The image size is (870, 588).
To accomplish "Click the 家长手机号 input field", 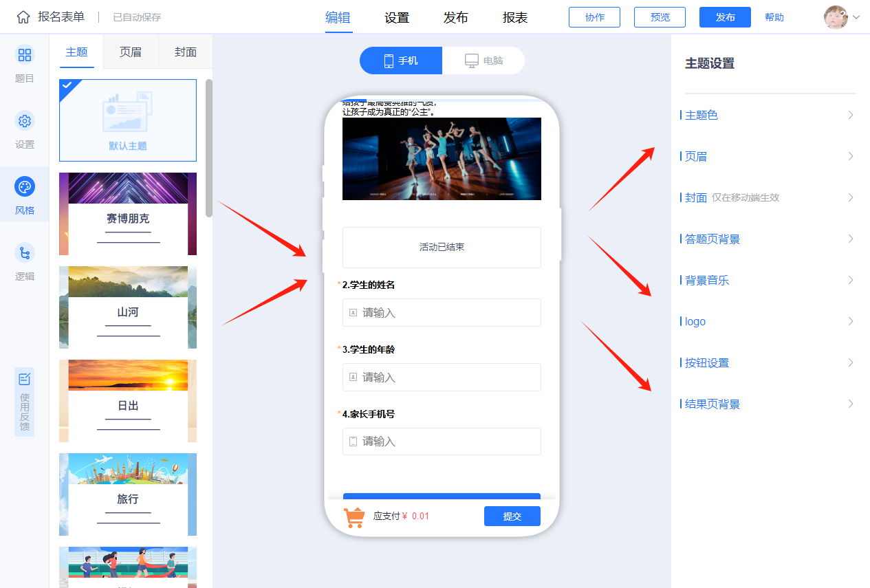I will (442, 442).
